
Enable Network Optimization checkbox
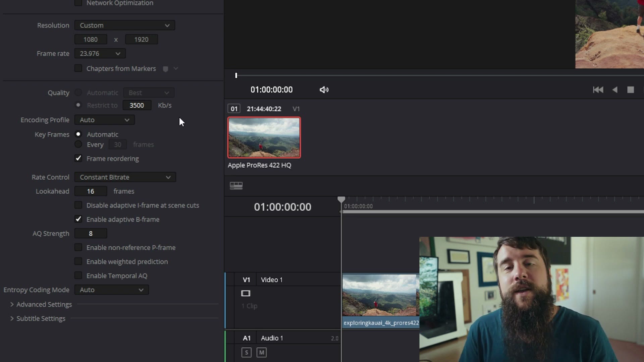tap(78, 3)
